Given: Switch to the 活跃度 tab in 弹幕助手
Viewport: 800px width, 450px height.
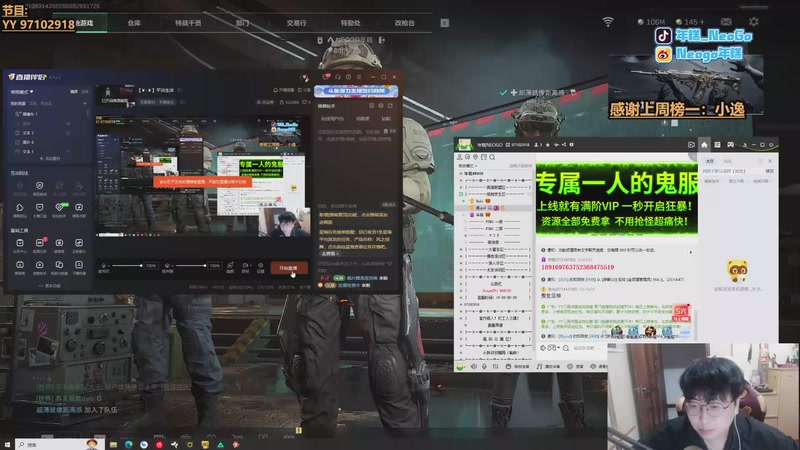Looking at the screenshot, I should 362,118.
